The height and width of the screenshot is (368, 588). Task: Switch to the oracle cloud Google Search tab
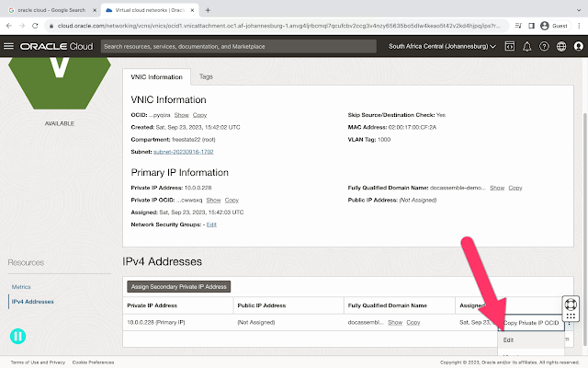pyautogui.click(x=51, y=10)
